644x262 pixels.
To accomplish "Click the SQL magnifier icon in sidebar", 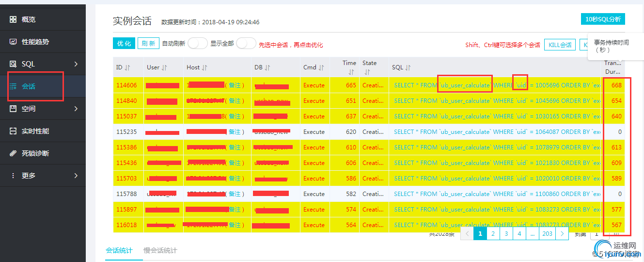I will click(x=13, y=64).
